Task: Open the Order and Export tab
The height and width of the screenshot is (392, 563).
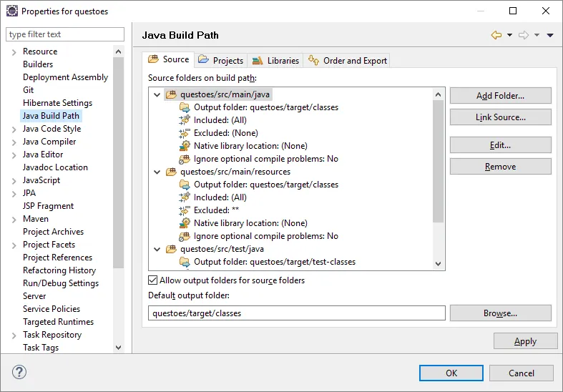Action: coord(348,61)
